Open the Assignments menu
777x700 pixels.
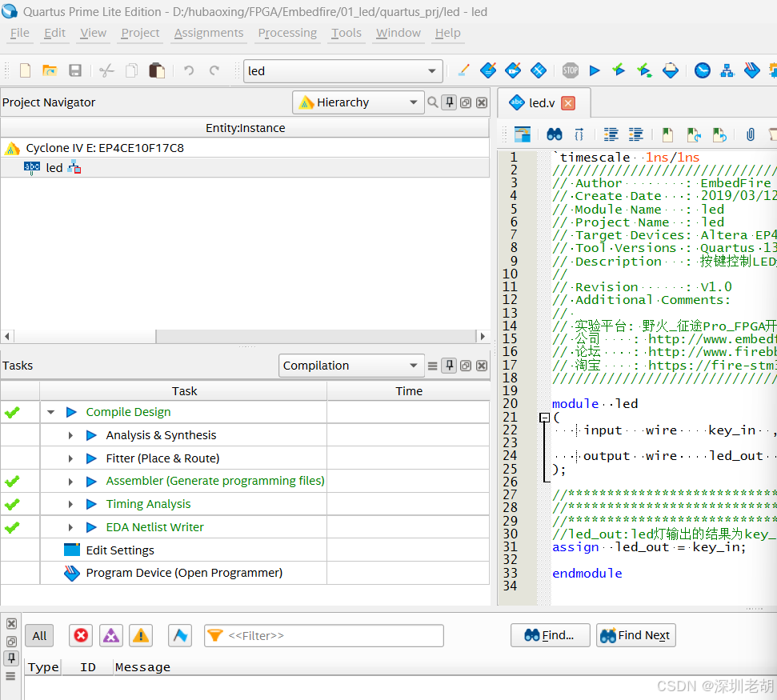(x=208, y=33)
